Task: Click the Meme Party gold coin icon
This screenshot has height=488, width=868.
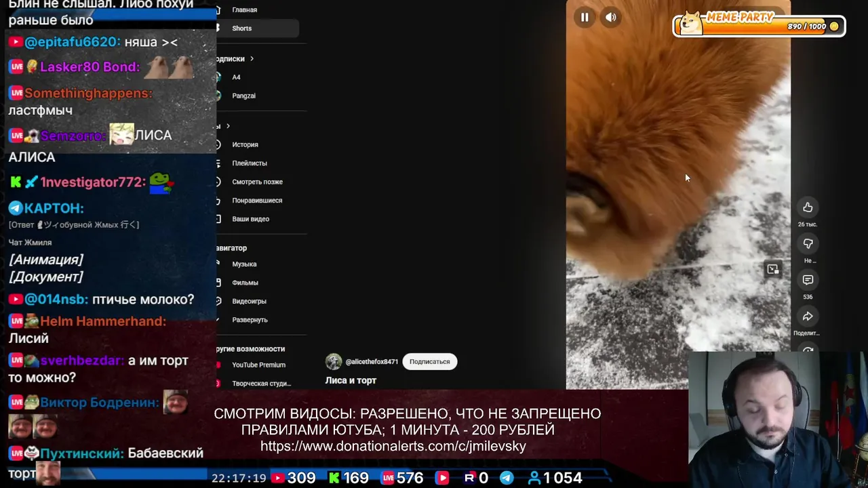Action: (x=834, y=26)
